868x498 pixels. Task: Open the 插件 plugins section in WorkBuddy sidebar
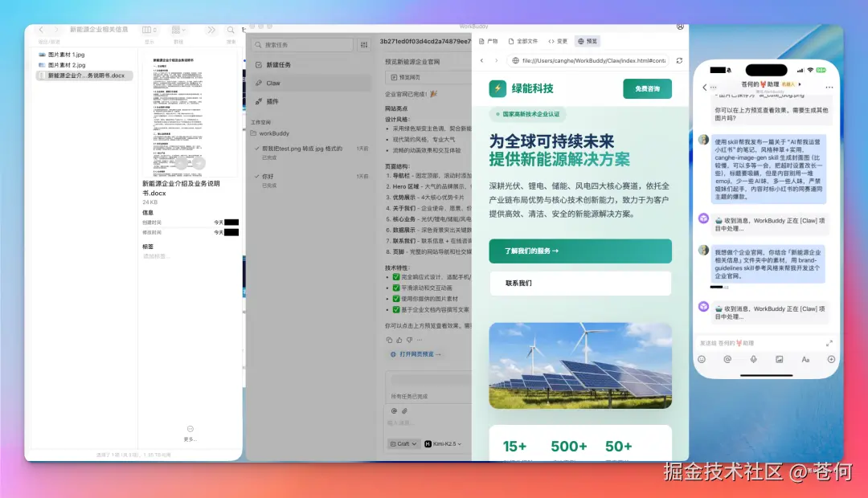point(272,102)
